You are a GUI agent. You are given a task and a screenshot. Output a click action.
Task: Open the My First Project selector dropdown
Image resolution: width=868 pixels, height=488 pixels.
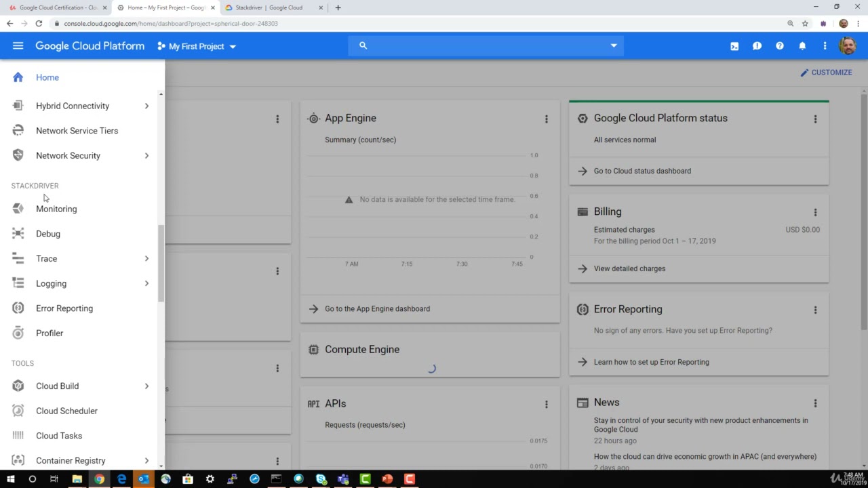[197, 46]
